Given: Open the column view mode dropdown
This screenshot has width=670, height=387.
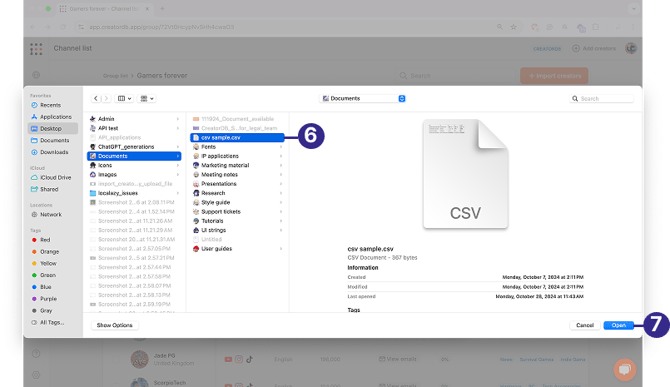Looking at the screenshot, I should tap(124, 99).
